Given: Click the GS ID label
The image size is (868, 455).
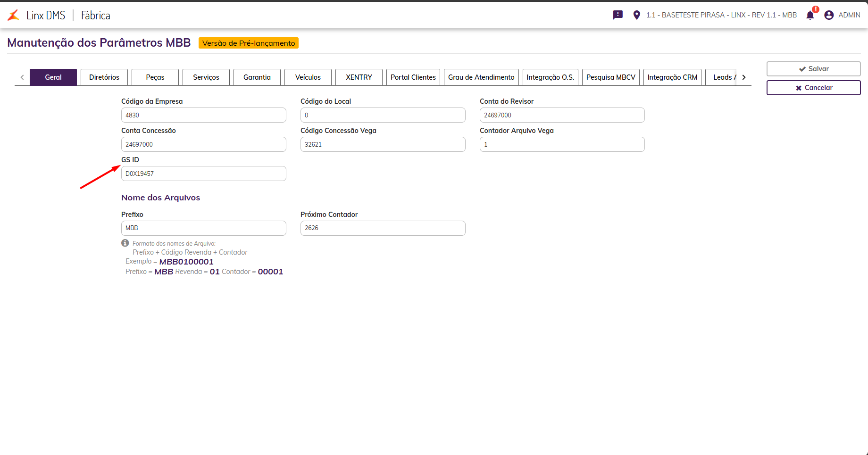Looking at the screenshot, I should click(x=130, y=160).
